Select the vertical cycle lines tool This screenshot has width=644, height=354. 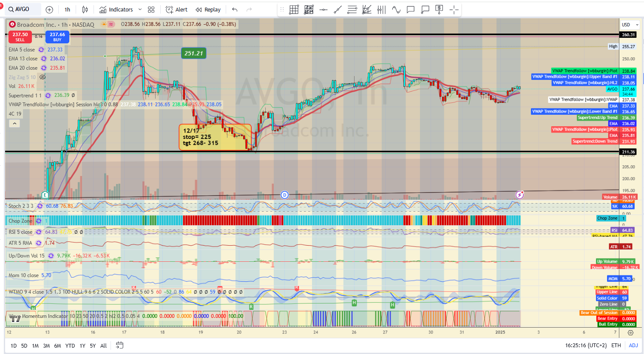click(381, 9)
